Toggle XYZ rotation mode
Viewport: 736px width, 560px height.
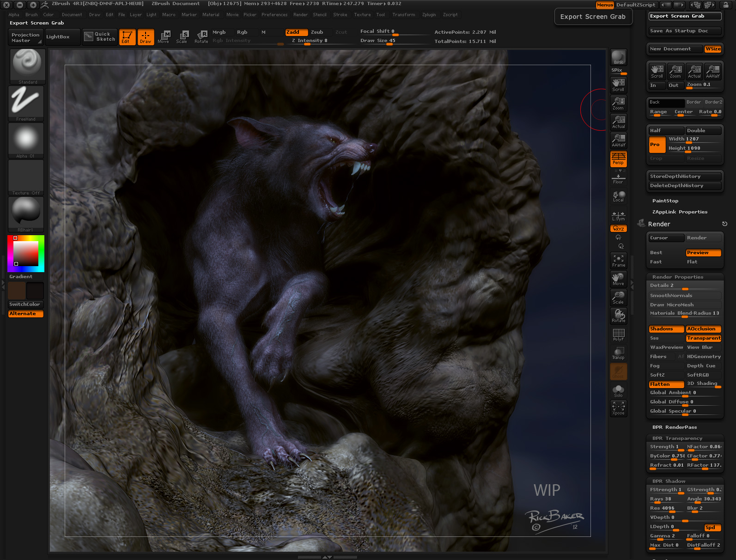[618, 229]
